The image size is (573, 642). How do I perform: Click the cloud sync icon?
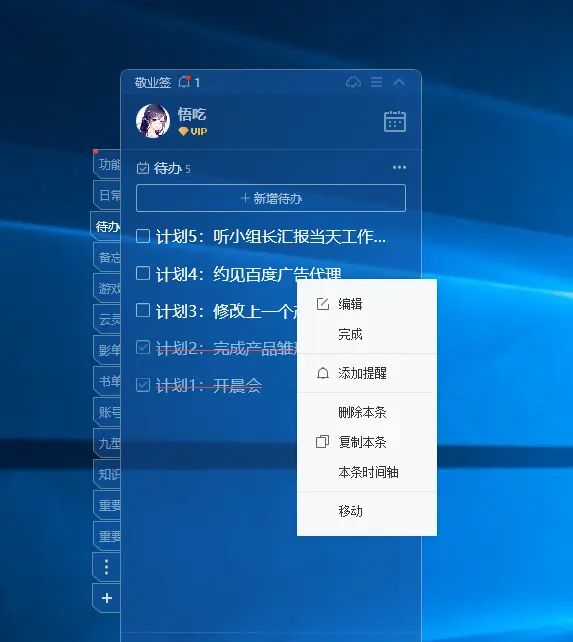point(353,82)
